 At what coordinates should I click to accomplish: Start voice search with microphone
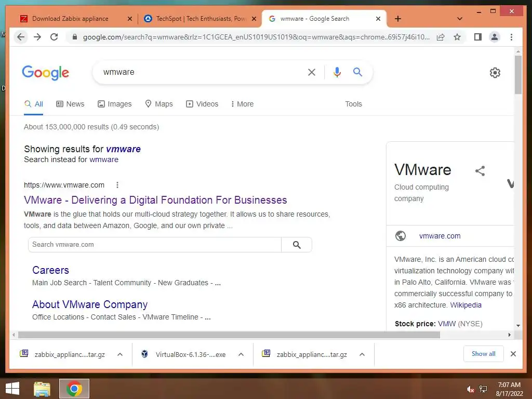pyautogui.click(x=337, y=72)
